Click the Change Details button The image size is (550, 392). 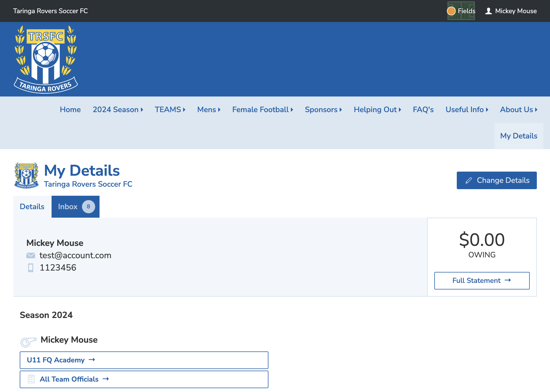tap(497, 180)
